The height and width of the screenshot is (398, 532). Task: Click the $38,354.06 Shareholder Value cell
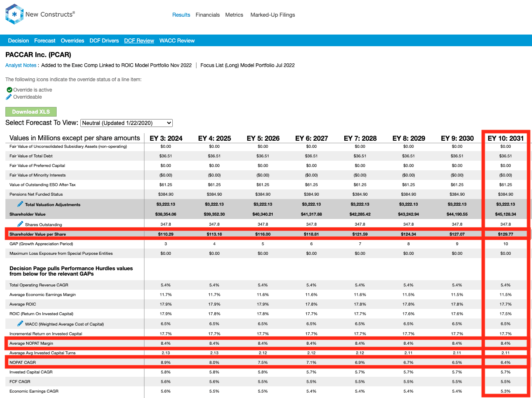pos(166,214)
